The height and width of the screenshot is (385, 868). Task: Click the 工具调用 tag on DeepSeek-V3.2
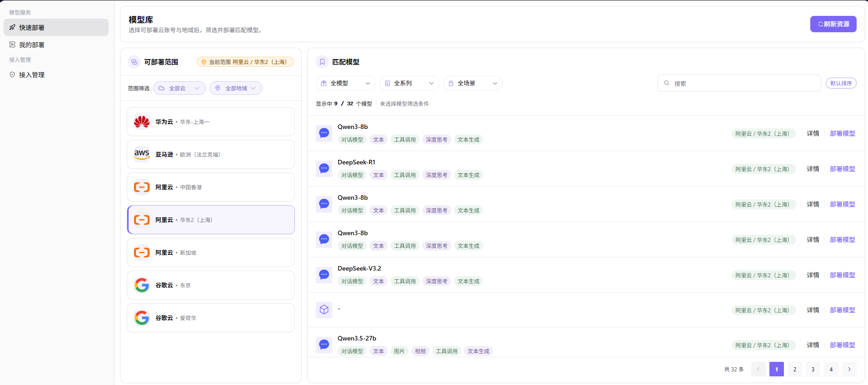(405, 281)
